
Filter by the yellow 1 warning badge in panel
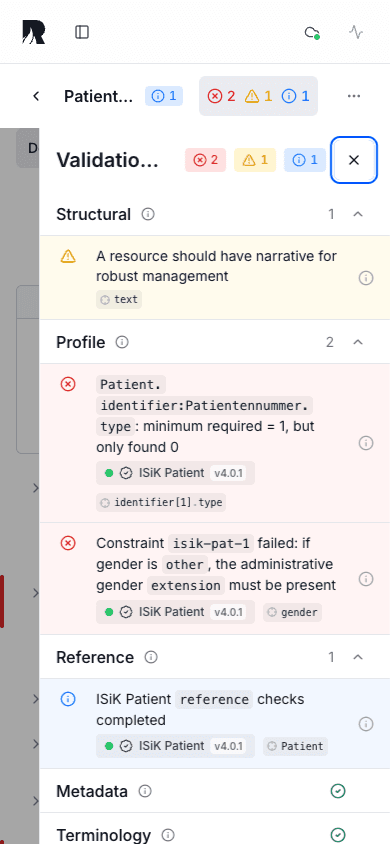tap(255, 160)
